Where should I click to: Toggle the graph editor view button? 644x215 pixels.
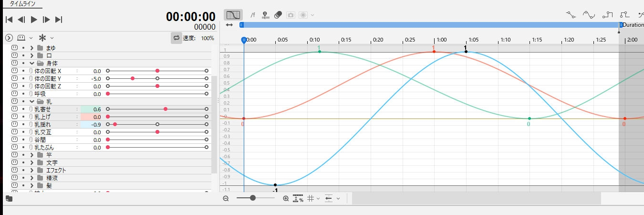click(233, 15)
